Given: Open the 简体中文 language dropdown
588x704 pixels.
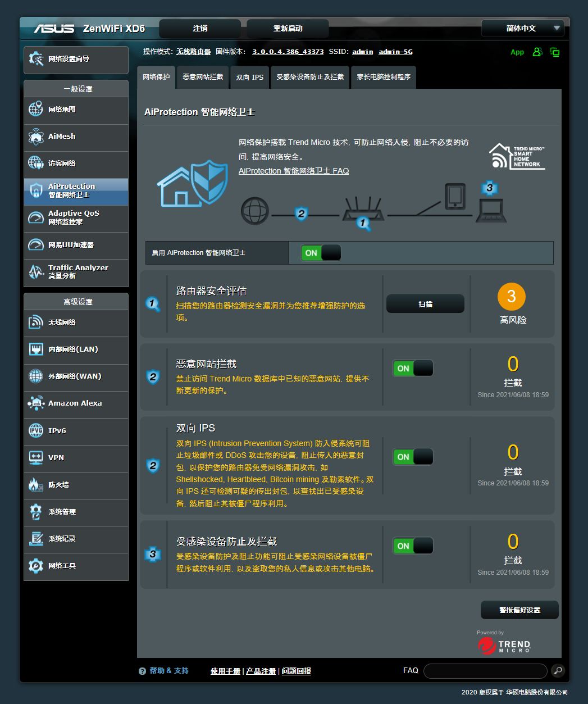Looking at the screenshot, I should tap(522, 28).
